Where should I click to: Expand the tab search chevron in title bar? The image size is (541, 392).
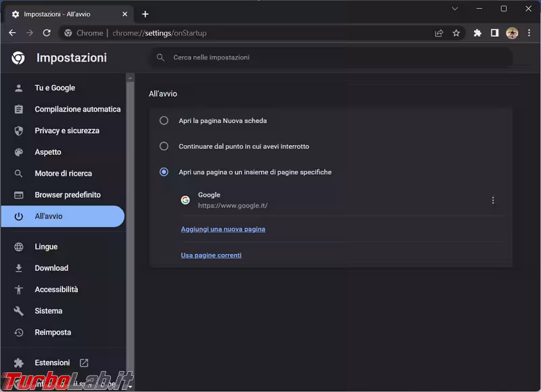pos(455,9)
